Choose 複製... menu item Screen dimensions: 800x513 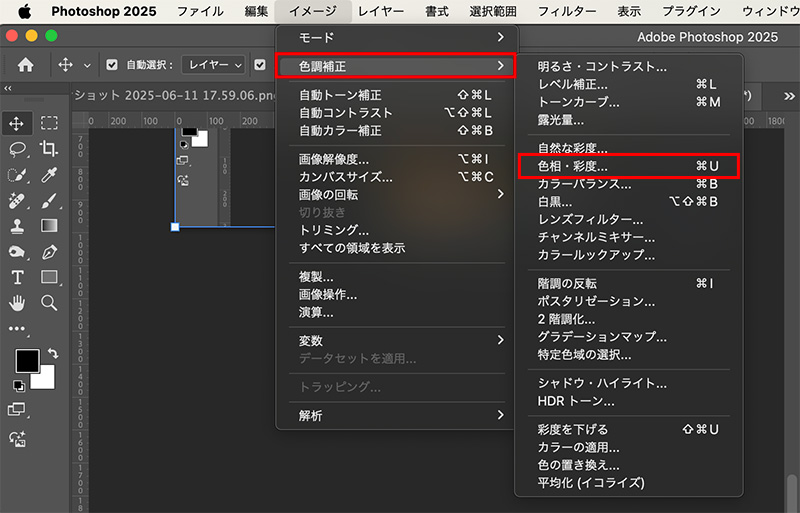397,277
